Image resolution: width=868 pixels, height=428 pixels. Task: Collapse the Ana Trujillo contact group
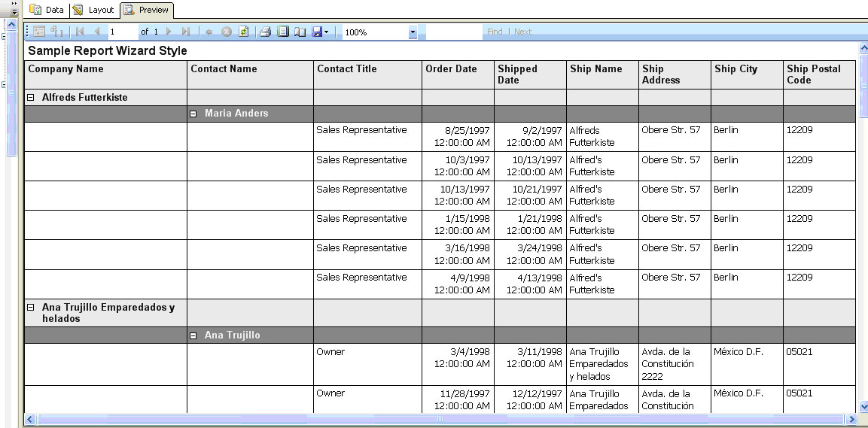click(193, 335)
